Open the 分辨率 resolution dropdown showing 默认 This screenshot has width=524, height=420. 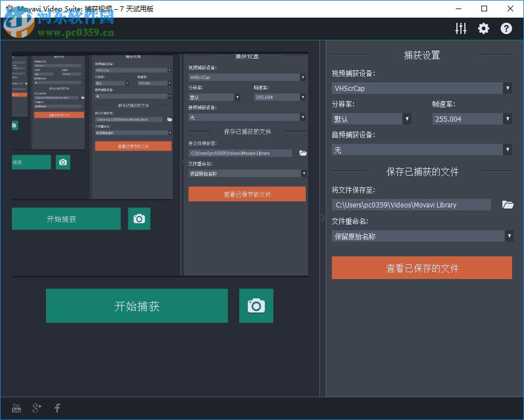click(406, 119)
